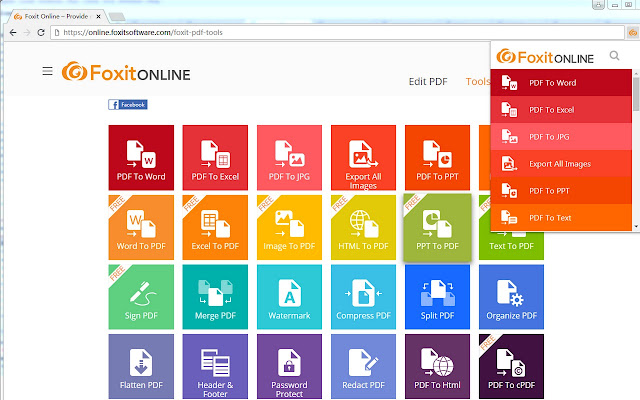This screenshot has width=640, height=400.
Task: Click the popup list scrollbar thumb
Action: pyautogui.click(x=636, y=94)
